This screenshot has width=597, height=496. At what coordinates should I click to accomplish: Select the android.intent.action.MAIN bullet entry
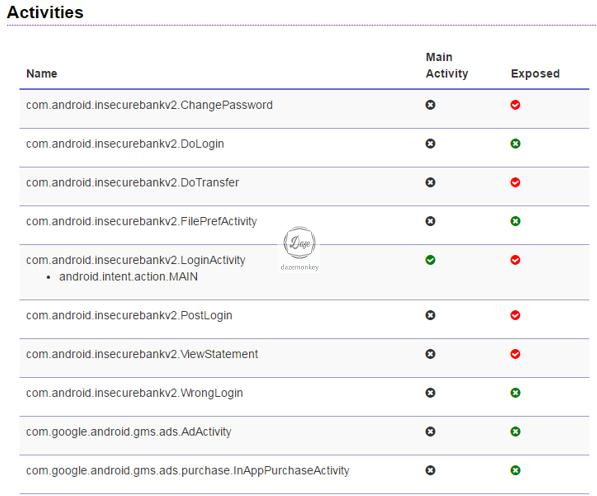(x=128, y=277)
